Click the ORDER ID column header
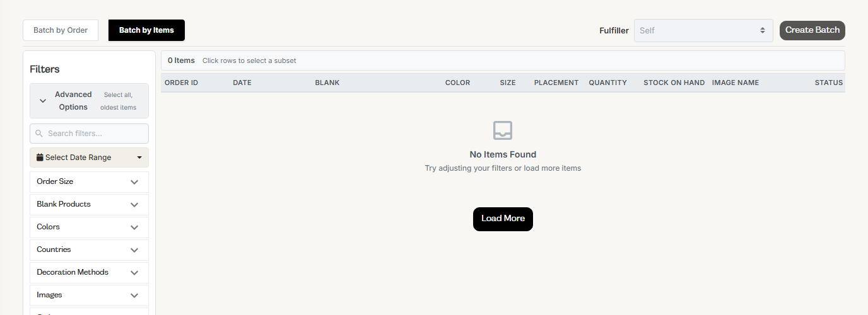The height and width of the screenshot is (315, 868). coord(182,83)
